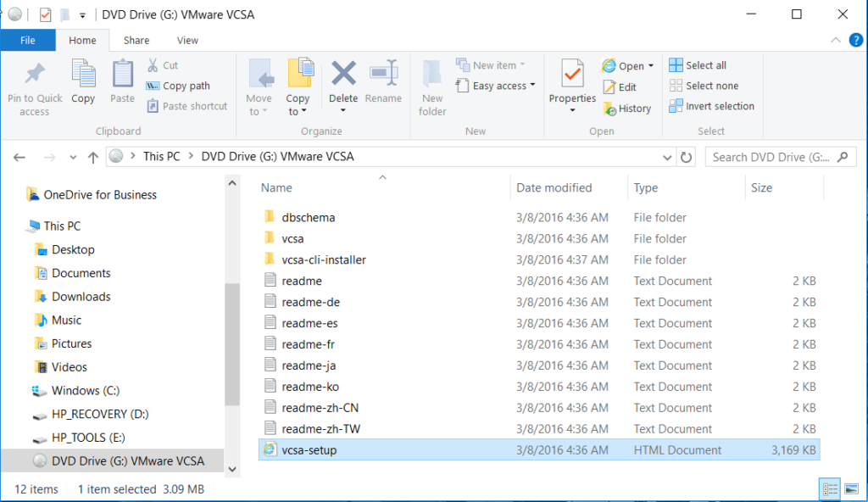Go up one folder level

[x=93, y=158]
